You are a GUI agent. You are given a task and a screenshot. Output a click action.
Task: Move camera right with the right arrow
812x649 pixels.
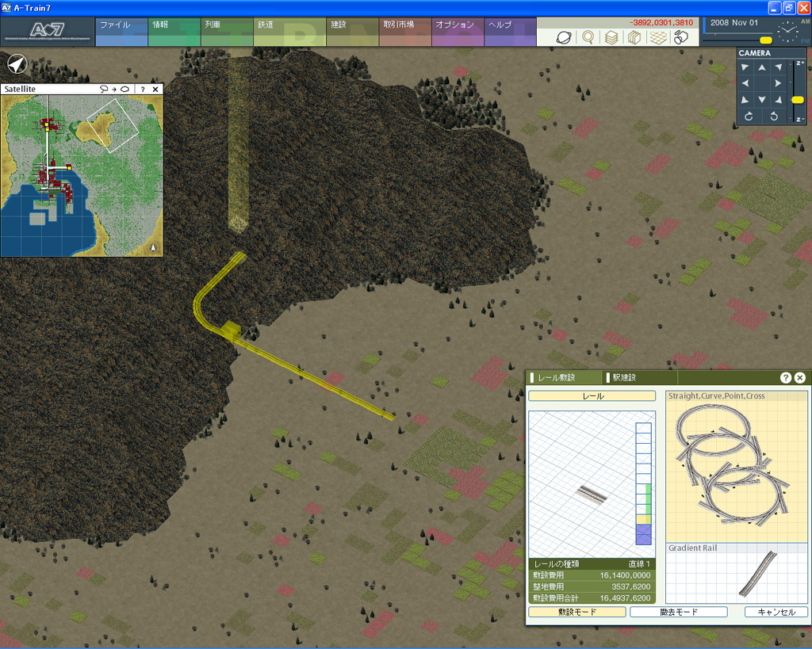point(778,83)
